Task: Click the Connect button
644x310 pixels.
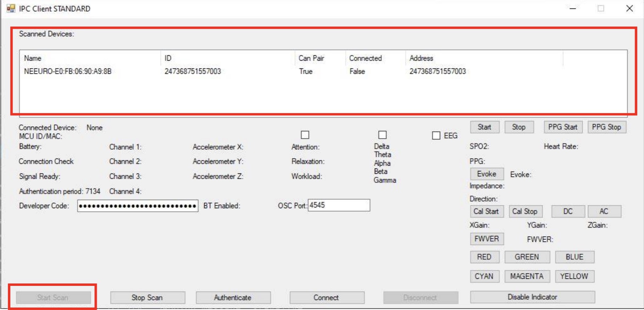Action: 326,298
